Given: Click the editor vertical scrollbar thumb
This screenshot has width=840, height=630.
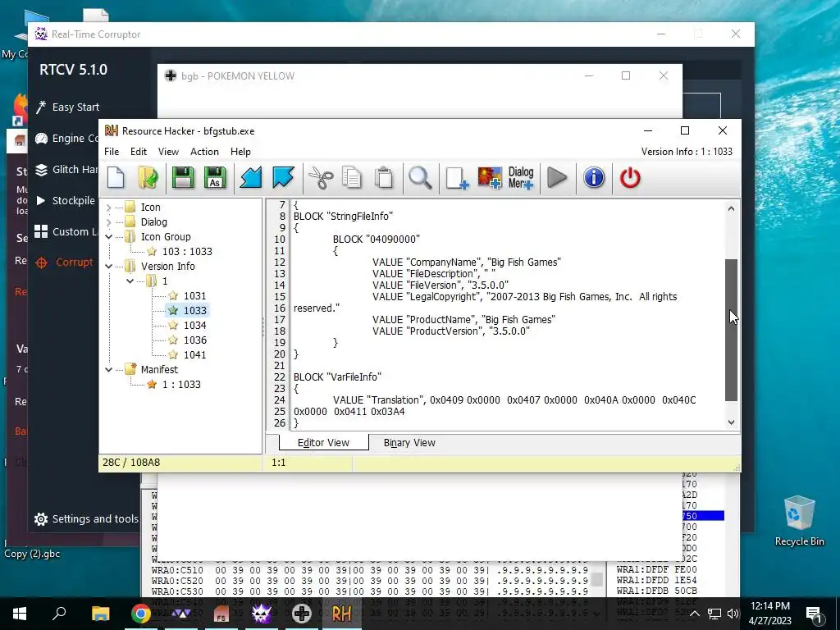Looking at the screenshot, I should [x=731, y=330].
